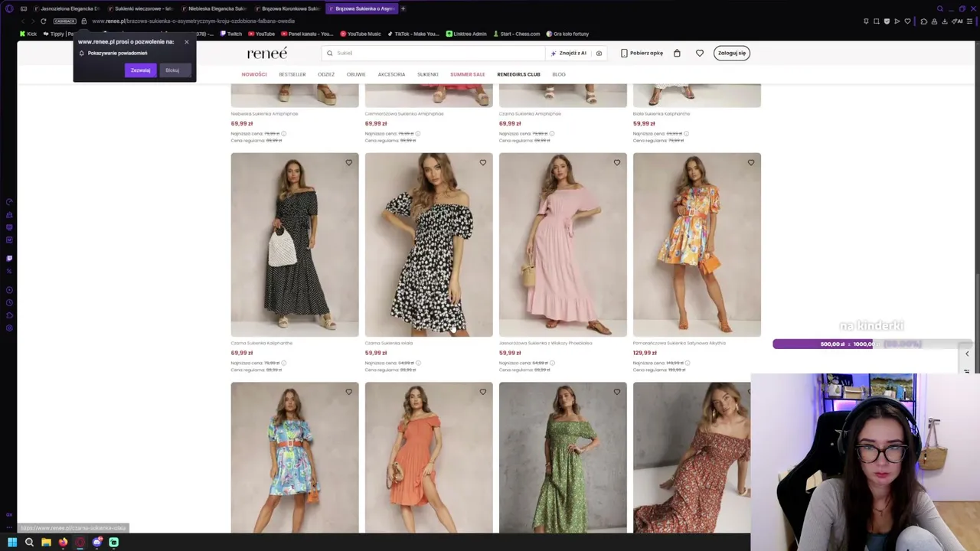This screenshot has height=551, width=980.
Task: Open the Niebieska Sukienka Amiphiphae product title
Action: coord(264,114)
